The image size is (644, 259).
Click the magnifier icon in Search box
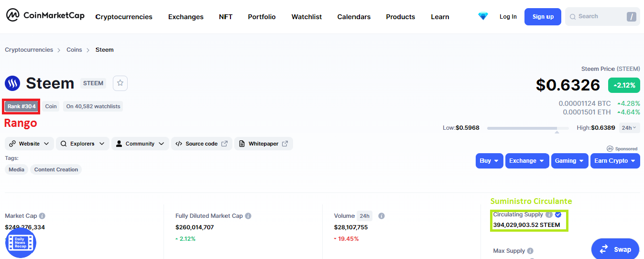(x=573, y=17)
